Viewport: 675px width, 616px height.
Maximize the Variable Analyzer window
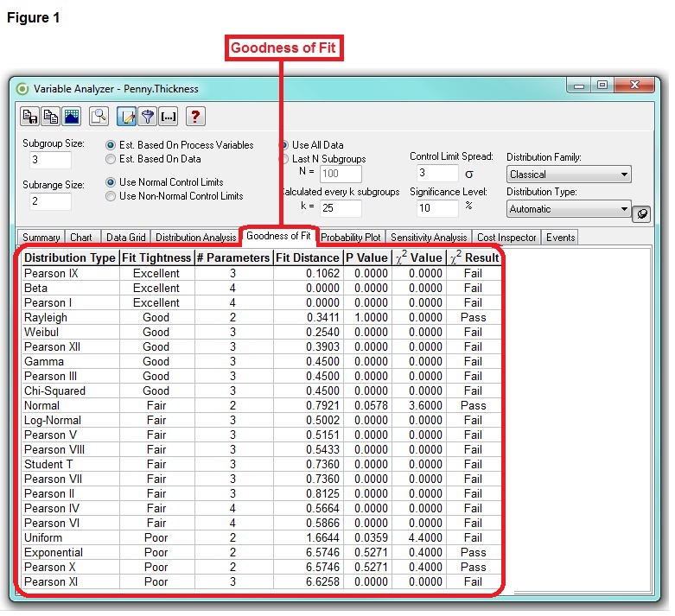[602, 86]
